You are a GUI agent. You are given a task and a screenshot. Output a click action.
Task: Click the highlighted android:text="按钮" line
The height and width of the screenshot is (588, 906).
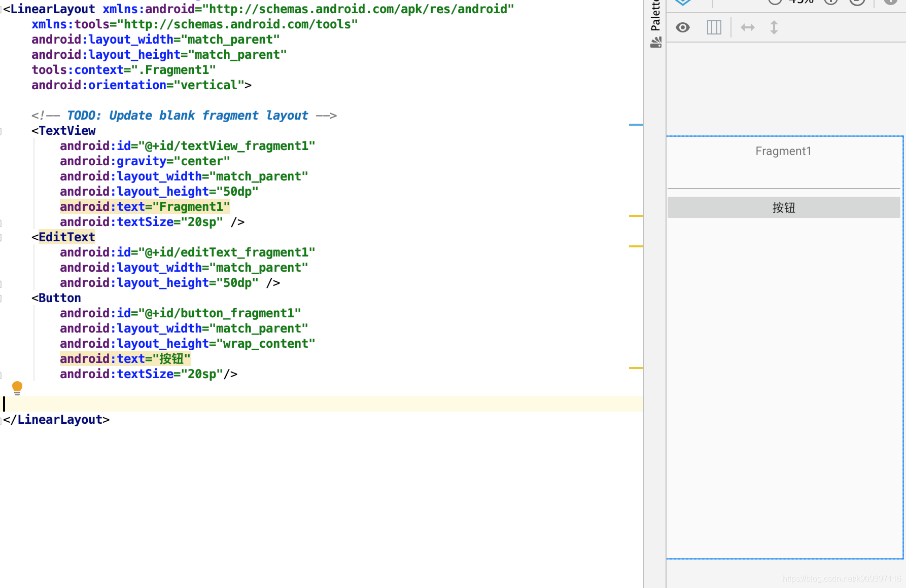[125, 359]
